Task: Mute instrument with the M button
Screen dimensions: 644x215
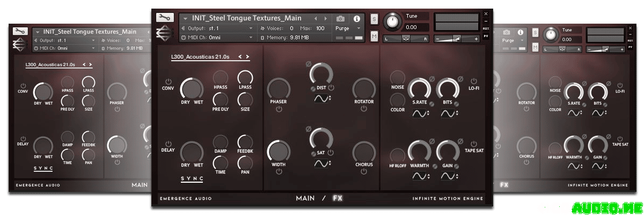Action: [x=374, y=37]
